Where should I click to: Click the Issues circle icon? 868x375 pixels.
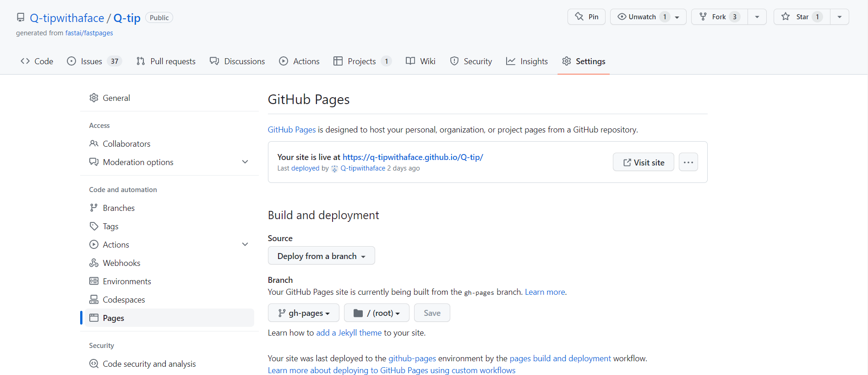point(71,61)
